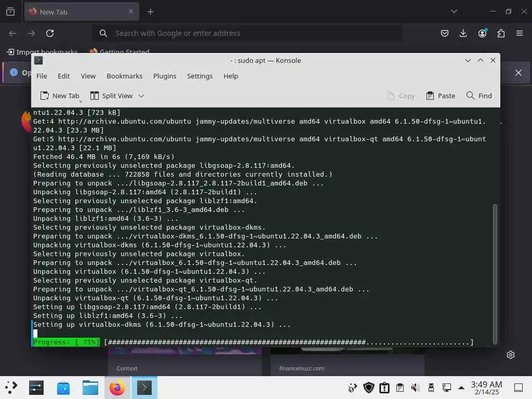Open Konsole View menu

(x=88, y=76)
